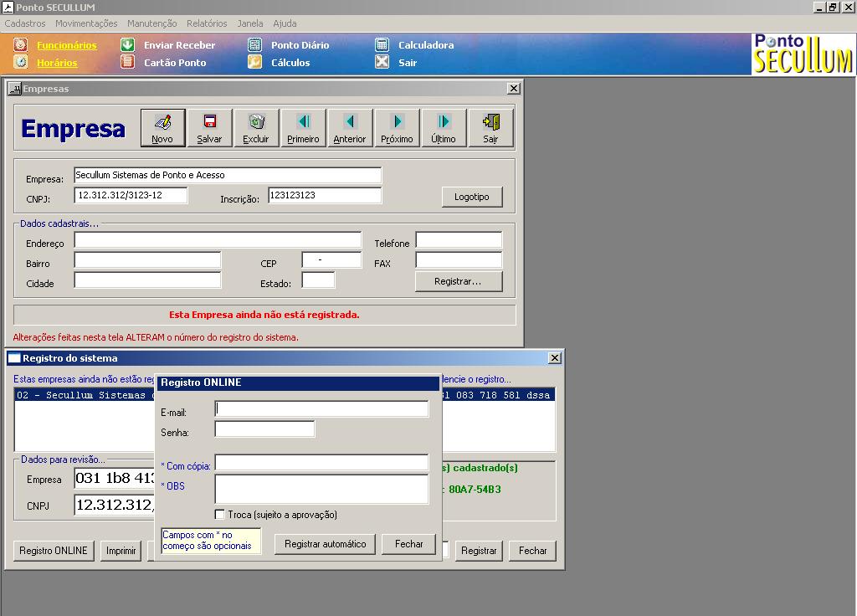Viewport: 857px width, 616px height.
Task: Tick the Troca (sujeito a aprovação) checkbox
Action: 220,515
